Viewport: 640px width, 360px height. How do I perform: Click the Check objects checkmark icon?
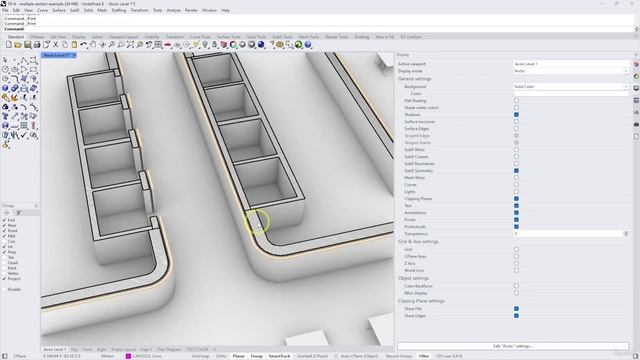tap(24, 135)
